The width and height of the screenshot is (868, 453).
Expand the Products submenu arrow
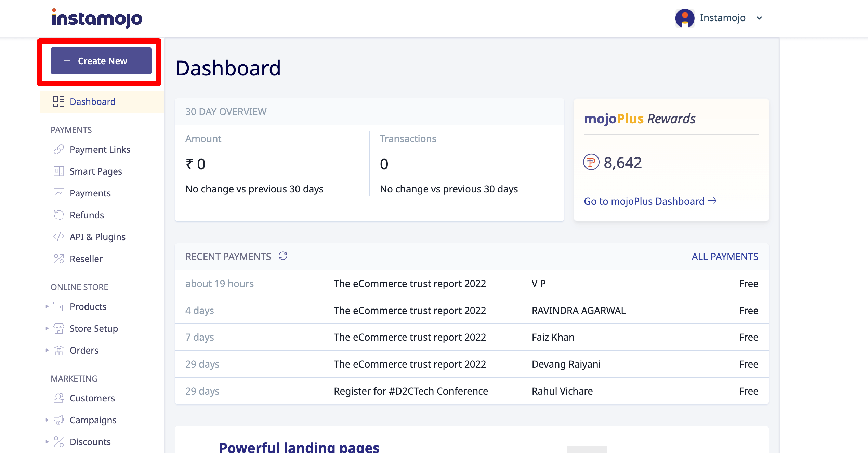tap(47, 306)
